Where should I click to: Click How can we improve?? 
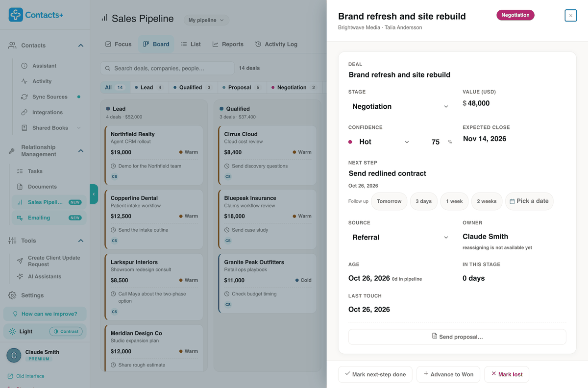[45, 314]
